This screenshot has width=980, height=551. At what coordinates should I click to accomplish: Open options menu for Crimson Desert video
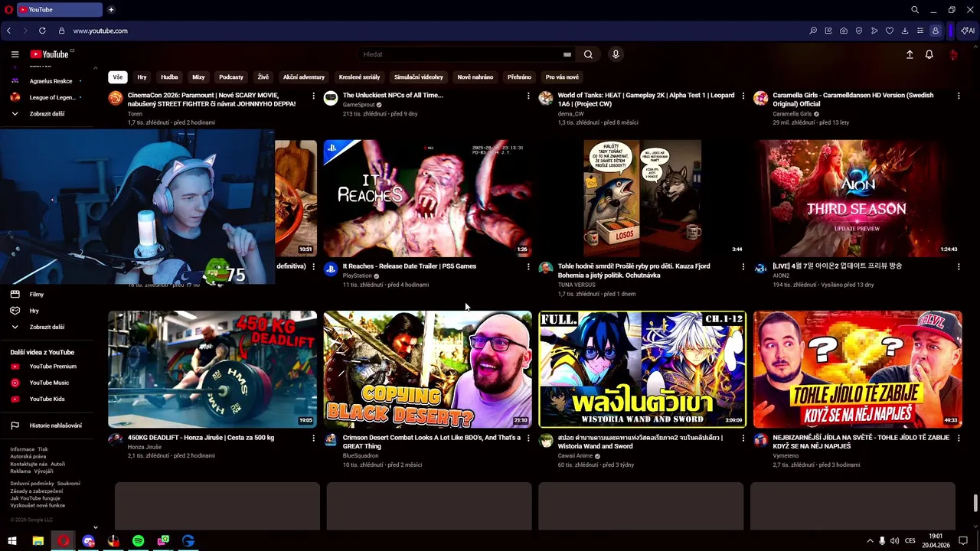pyautogui.click(x=528, y=438)
